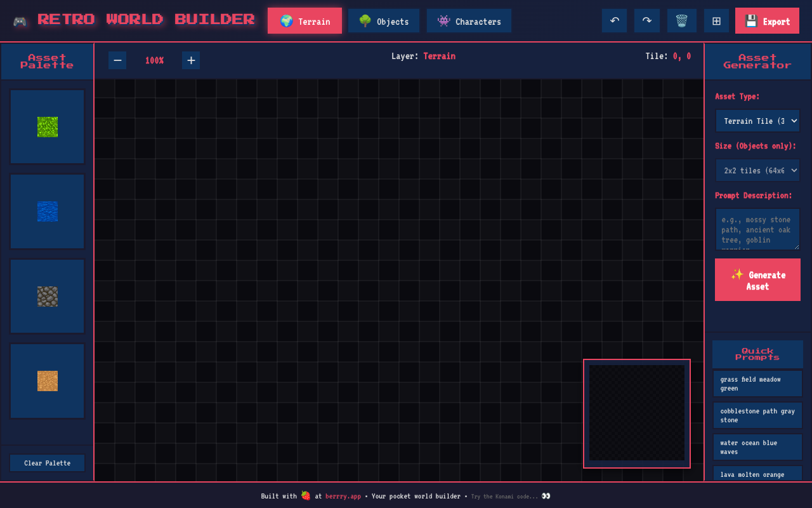Select the blue water tile

click(x=48, y=211)
